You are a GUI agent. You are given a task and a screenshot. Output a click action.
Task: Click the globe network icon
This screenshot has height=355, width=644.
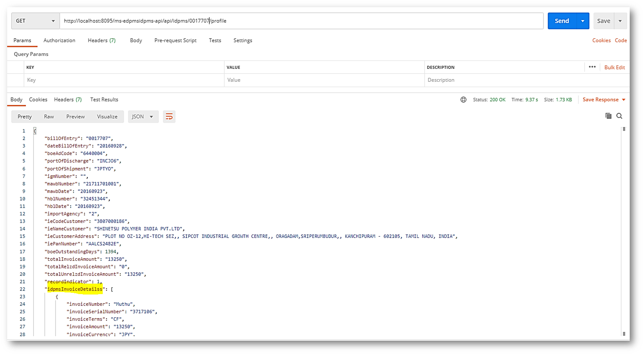[x=463, y=100]
